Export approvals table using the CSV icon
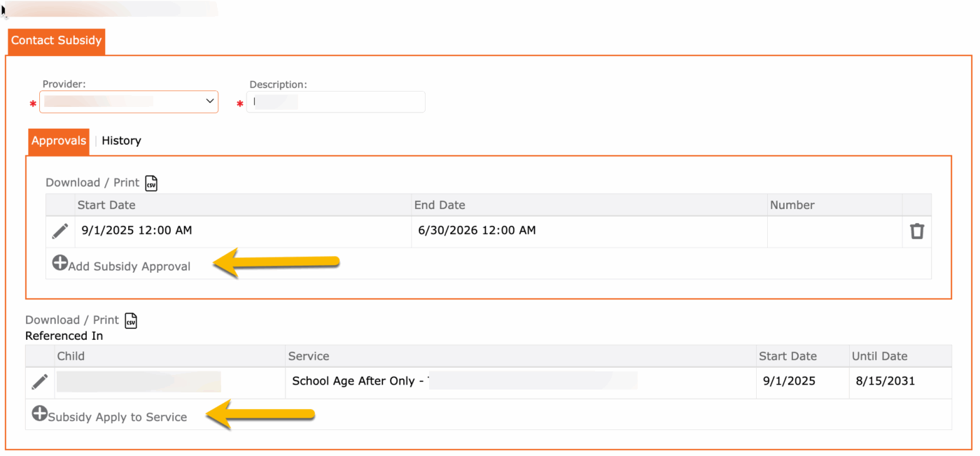The height and width of the screenshot is (456, 980). [151, 183]
